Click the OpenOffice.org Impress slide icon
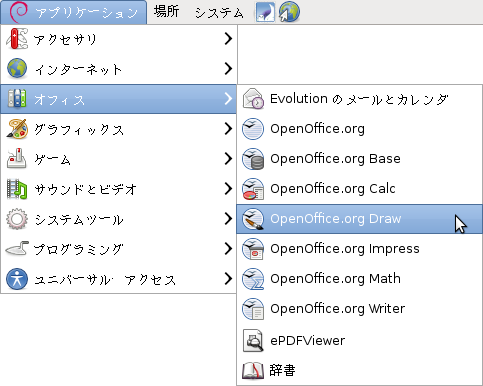 click(253, 249)
